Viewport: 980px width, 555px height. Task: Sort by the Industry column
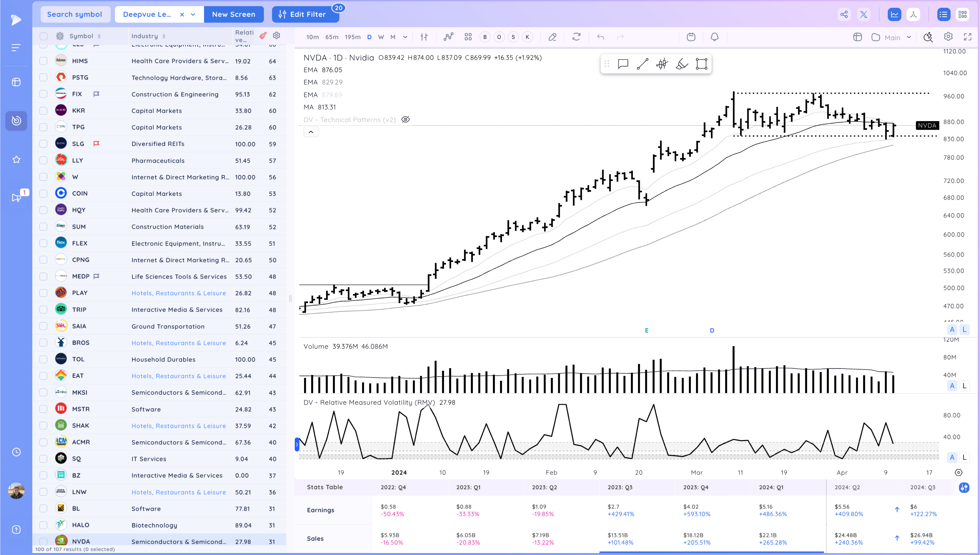pyautogui.click(x=148, y=36)
